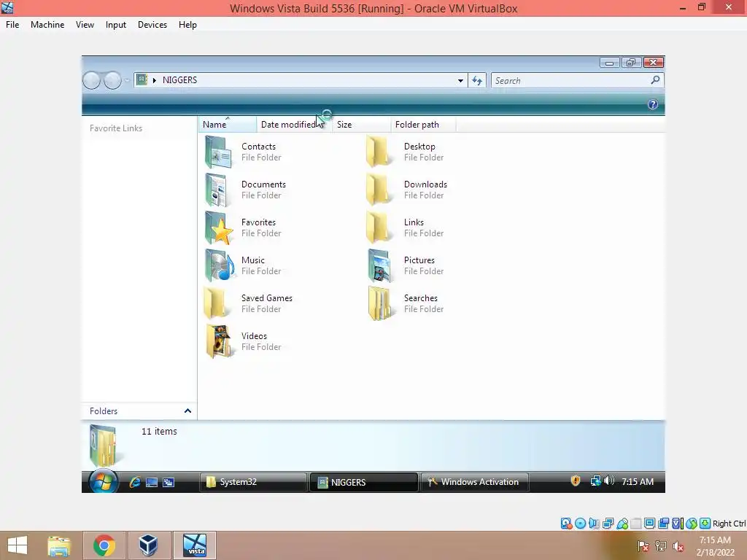Click the Vista clock showing 7:15 AM

(x=638, y=481)
